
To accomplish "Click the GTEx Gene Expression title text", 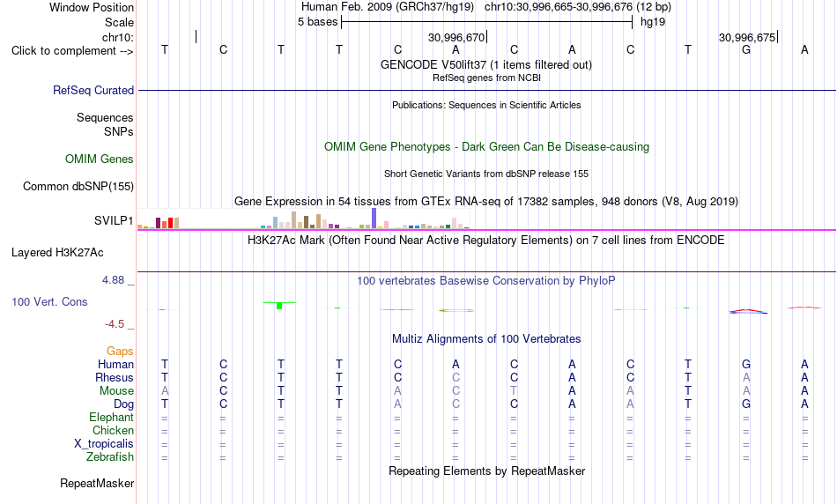I will (485, 201).
